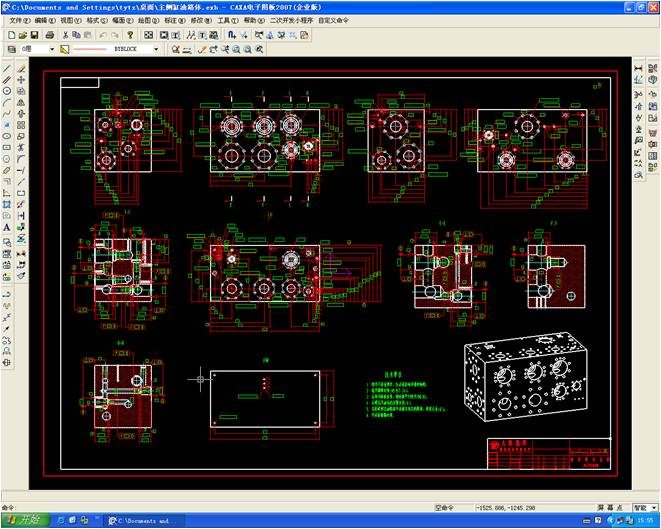
Task: Print the drawing using the printer icon
Action: [x=50, y=35]
